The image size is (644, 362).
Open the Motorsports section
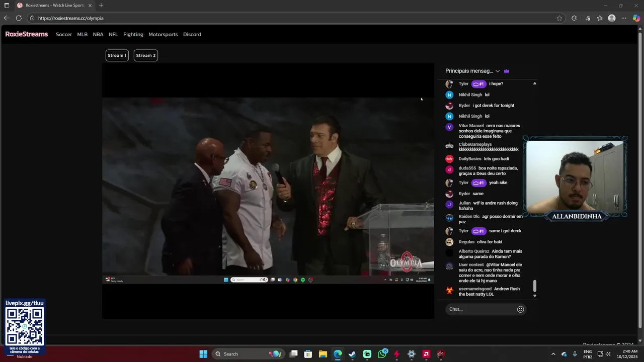[163, 35]
